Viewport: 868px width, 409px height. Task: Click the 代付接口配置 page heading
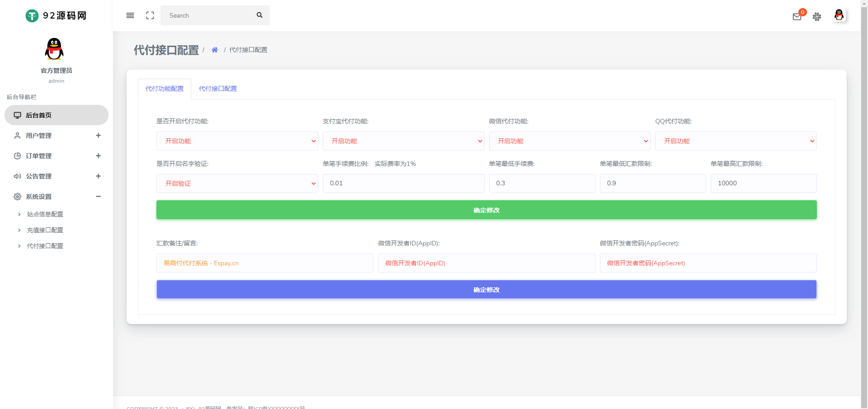click(166, 50)
